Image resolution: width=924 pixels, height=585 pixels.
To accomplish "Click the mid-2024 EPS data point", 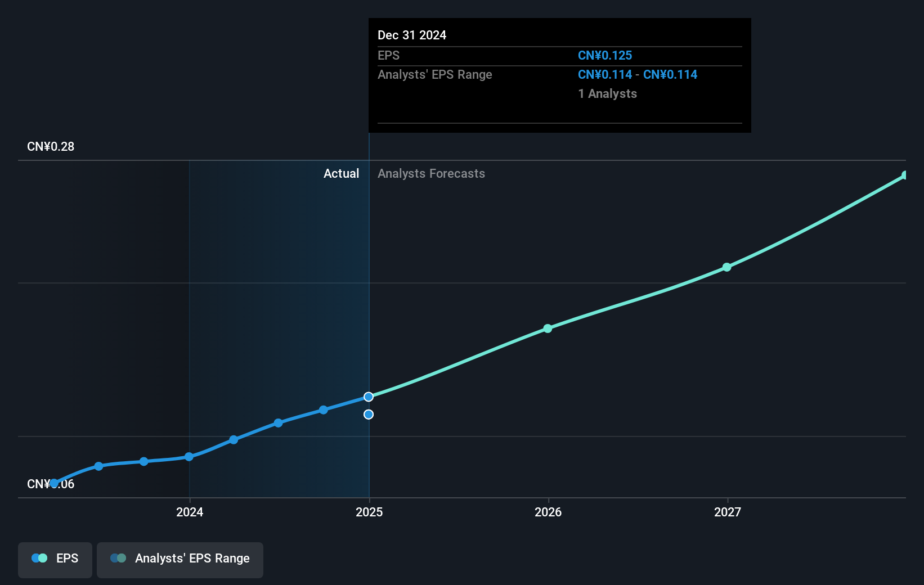I will coord(279,423).
